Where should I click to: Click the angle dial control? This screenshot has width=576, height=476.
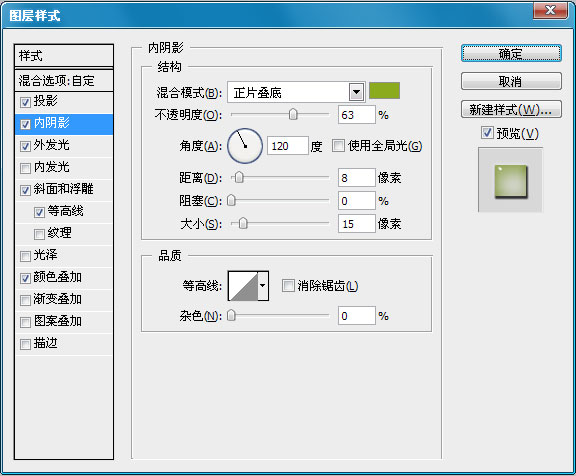pos(245,146)
